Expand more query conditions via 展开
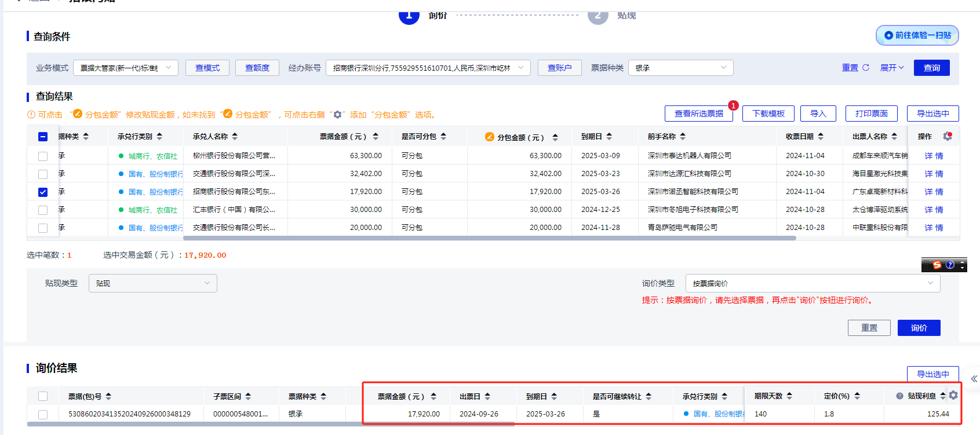The width and height of the screenshot is (980, 435). click(x=891, y=68)
